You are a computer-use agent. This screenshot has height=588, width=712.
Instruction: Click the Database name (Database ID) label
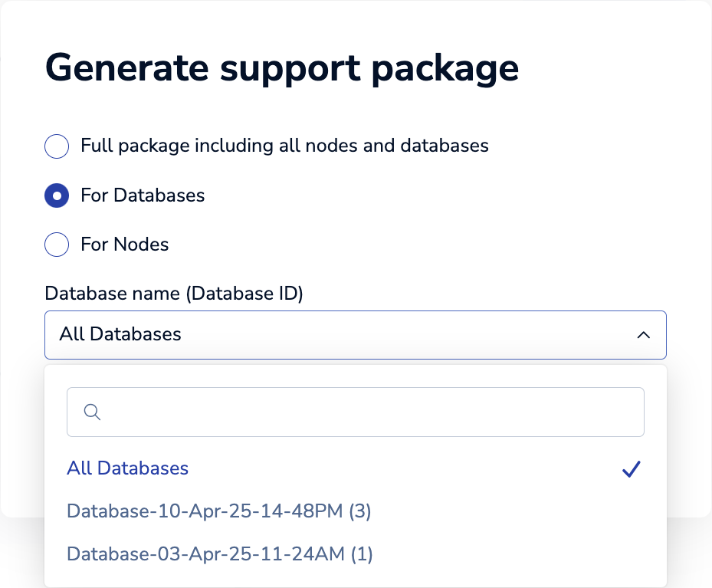175,294
